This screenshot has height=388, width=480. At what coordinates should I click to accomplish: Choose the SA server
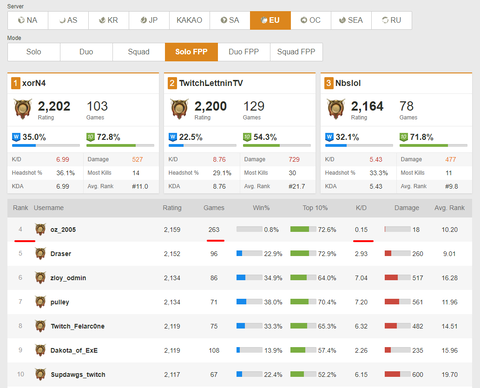click(230, 20)
